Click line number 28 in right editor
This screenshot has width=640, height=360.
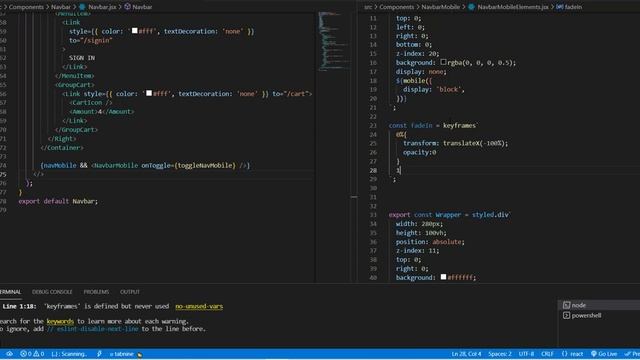(373, 170)
